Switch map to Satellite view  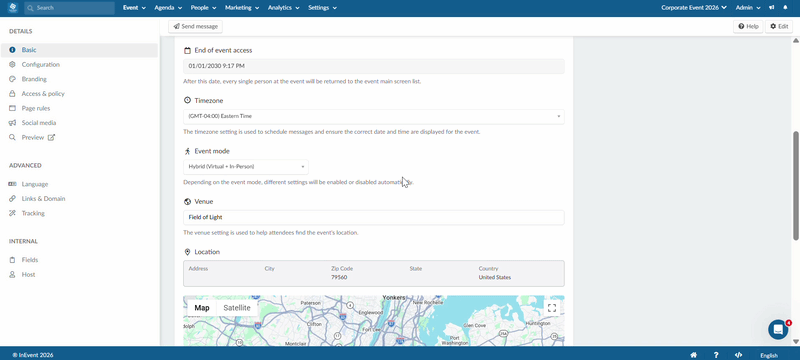(x=237, y=308)
